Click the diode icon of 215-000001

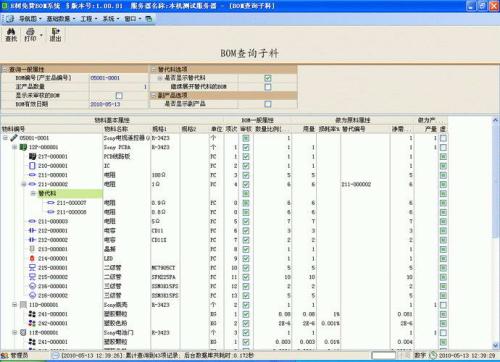[32, 267]
